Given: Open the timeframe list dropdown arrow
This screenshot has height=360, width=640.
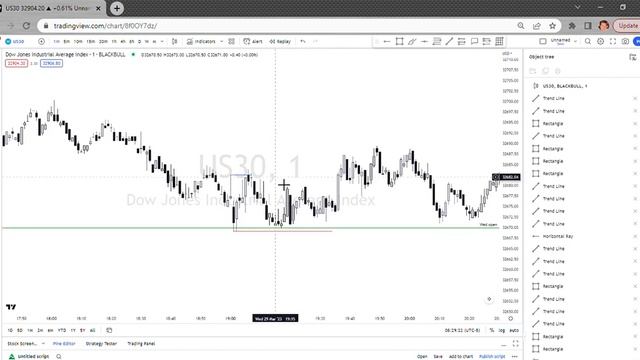Looking at the screenshot, I should coord(162,42).
